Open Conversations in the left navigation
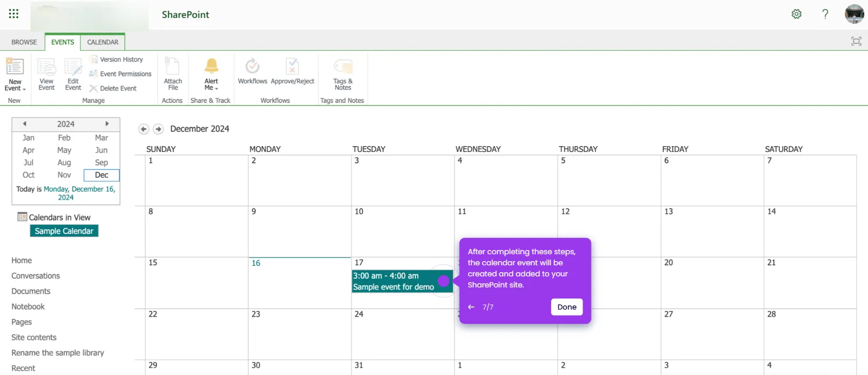 click(x=36, y=276)
